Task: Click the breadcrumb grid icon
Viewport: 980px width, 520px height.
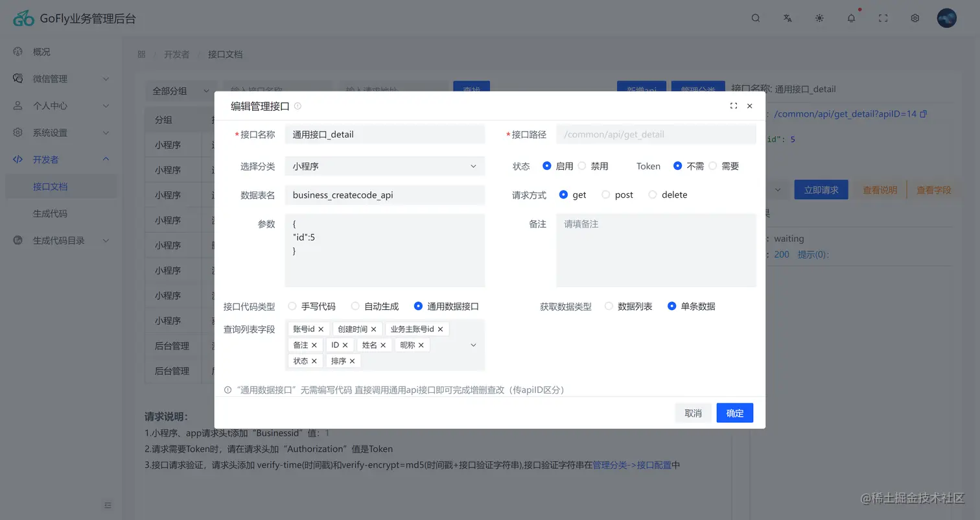Action: point(141,54)
